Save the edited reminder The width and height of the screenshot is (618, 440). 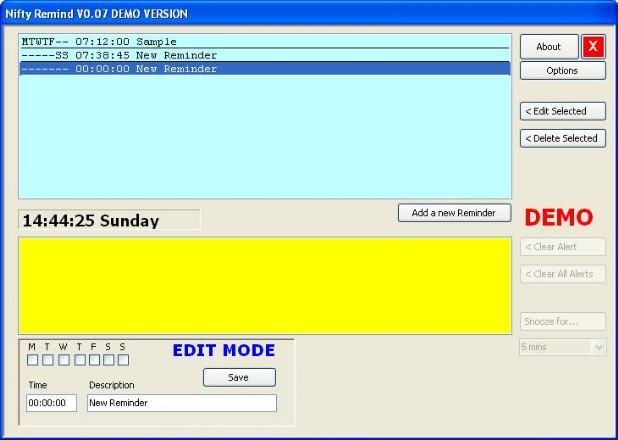[x=239, y=378]
